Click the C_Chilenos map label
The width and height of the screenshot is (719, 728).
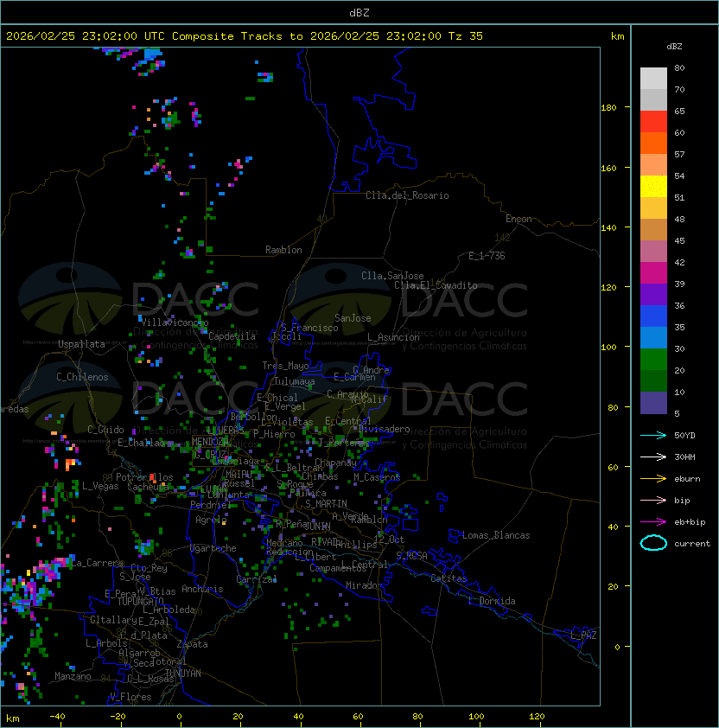[x=82, y=377]
